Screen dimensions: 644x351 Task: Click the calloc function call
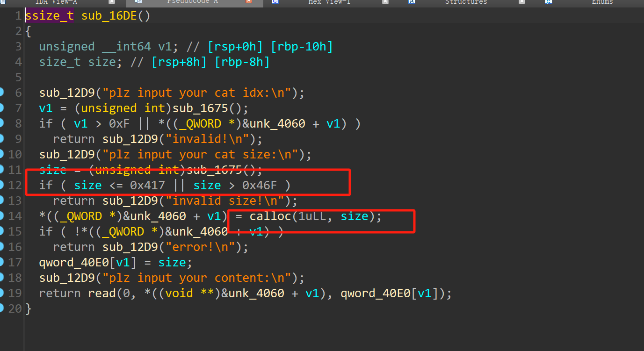[270, 216]
